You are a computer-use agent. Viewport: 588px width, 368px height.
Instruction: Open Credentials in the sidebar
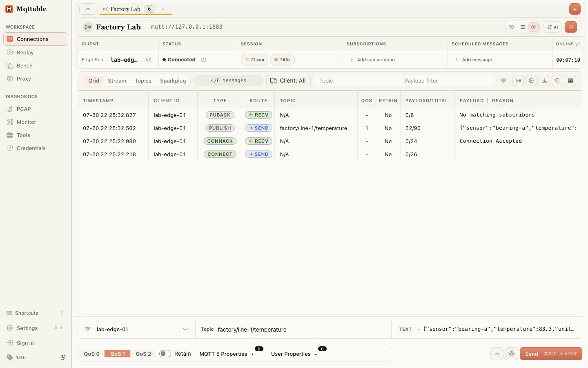pos(36,148)
